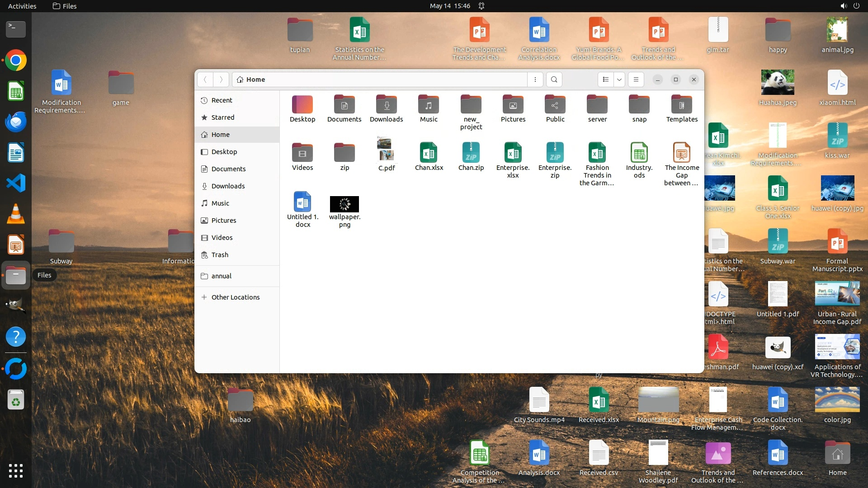
Task: Click Other Locations in sidebar
Action: pyautogui.click(x=235, y=297)
